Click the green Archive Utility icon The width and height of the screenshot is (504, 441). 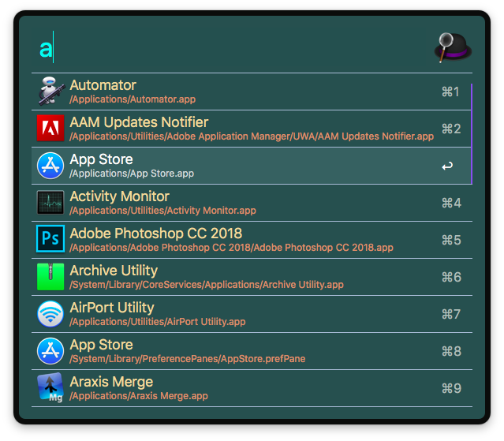(x=50, y=277)
